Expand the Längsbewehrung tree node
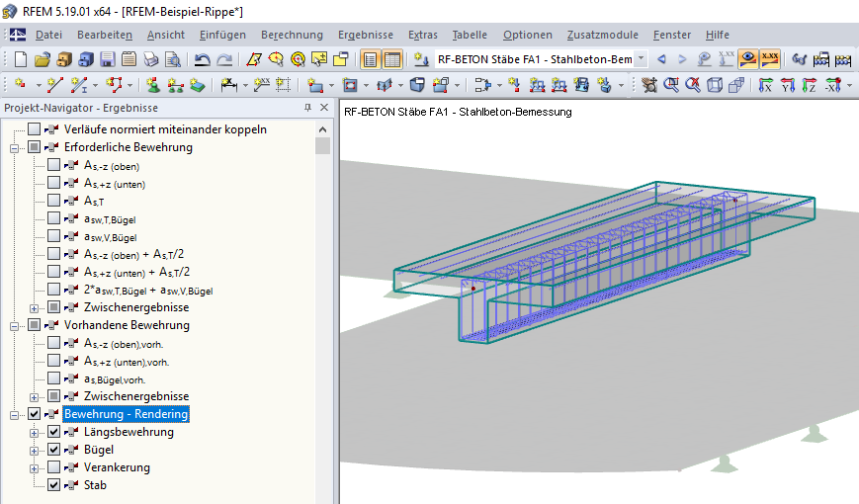Viewport: 859px width, 504px height. [34, 433]
